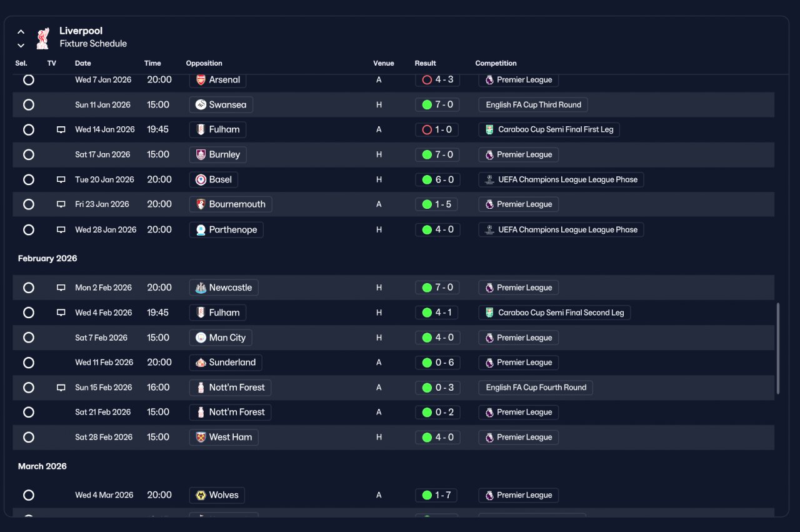Click the TV icon on Basel match row
Screen dimensions: 800x532
click(x=61, y=179)
